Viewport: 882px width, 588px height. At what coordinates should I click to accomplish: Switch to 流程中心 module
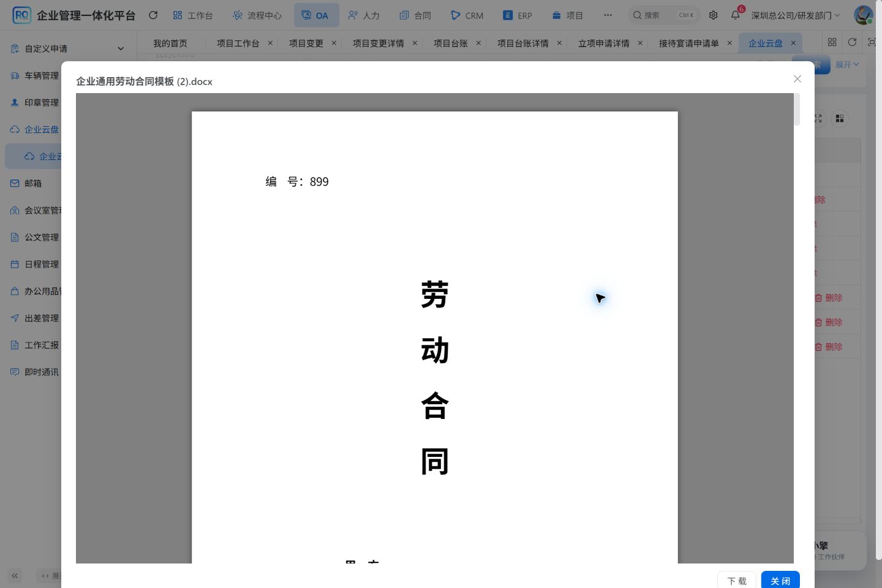[x=257, y=15]
